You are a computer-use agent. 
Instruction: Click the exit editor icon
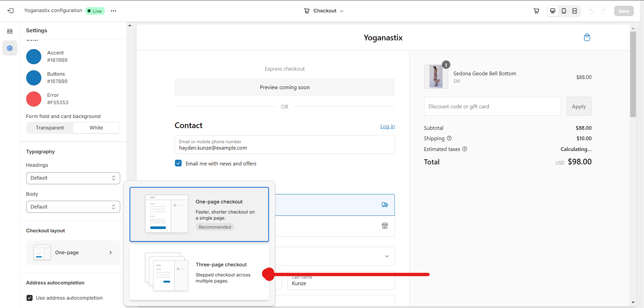pos(11,11)
